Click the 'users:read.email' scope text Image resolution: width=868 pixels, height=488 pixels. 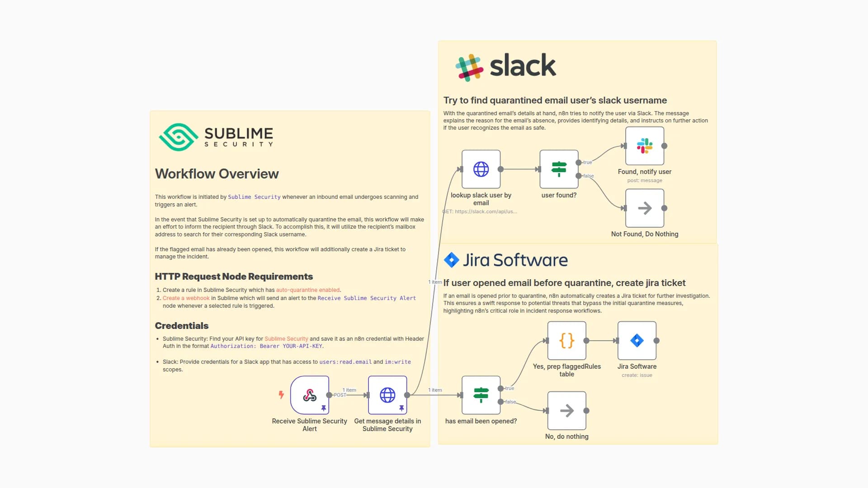pyautogui.click(x=345, y=362)
